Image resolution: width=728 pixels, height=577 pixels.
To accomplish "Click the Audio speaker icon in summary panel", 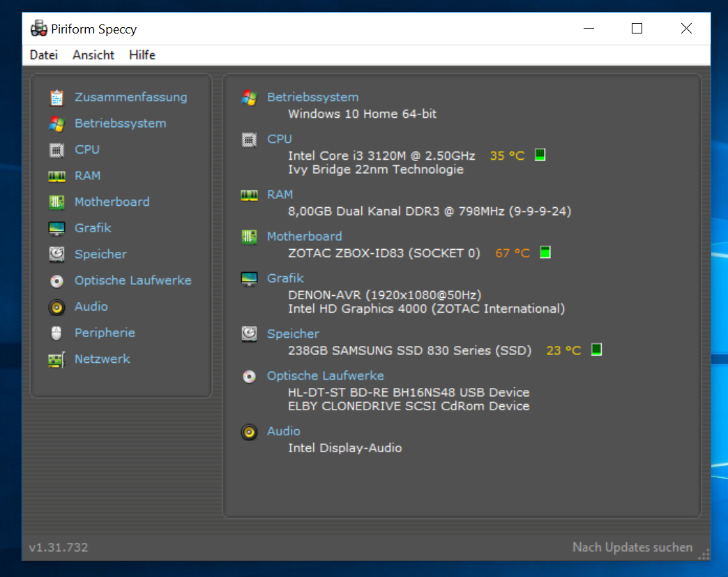I will coord(250,432).
